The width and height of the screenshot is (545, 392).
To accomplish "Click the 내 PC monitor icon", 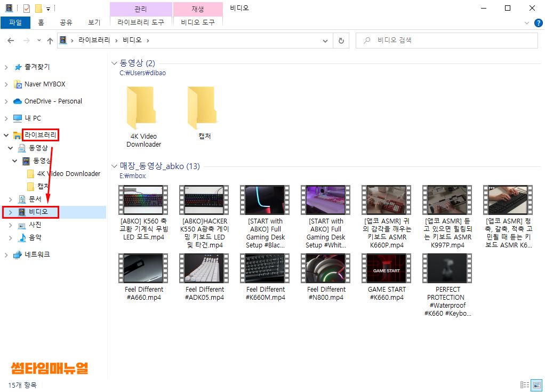I will [18, 118].
